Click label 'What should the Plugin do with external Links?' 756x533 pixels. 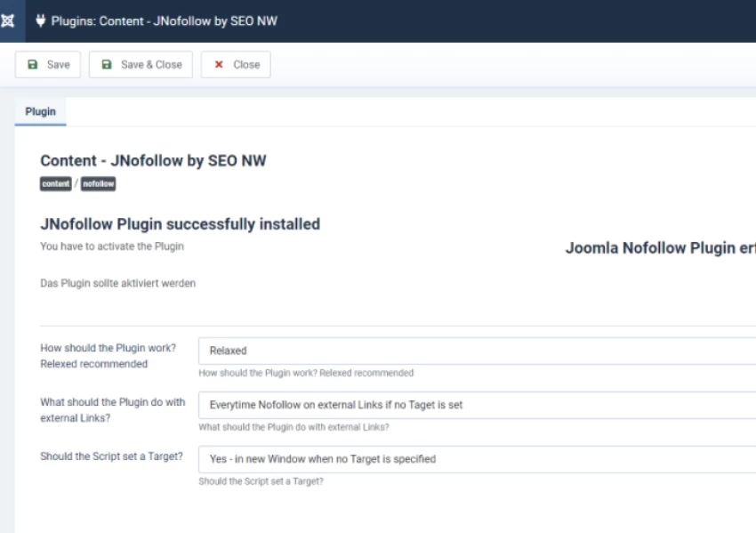coord(112,410)
